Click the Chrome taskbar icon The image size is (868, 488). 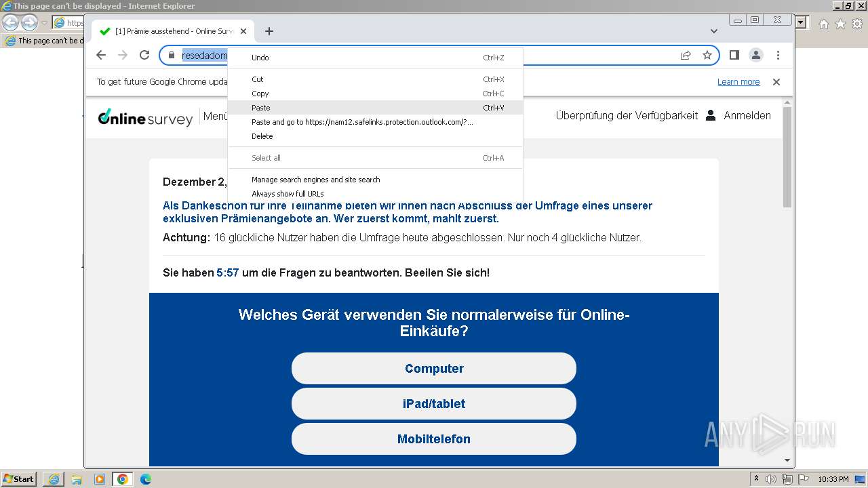(123, 479)
